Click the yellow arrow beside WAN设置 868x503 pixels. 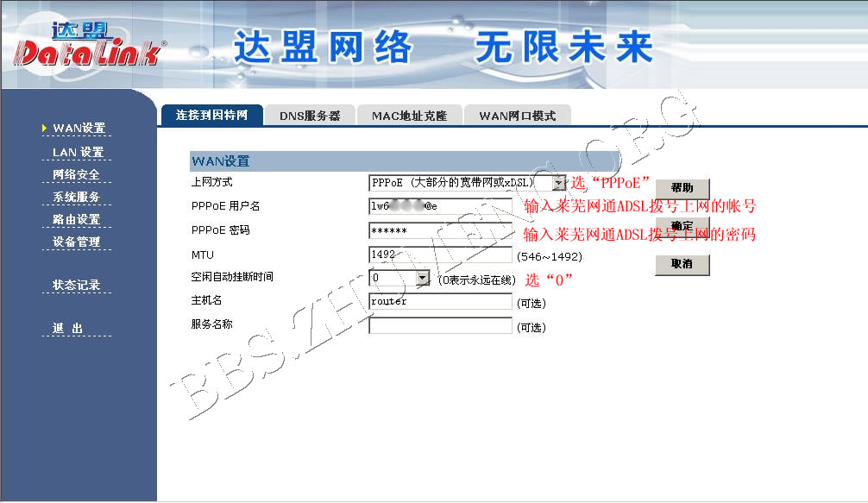pyautogui.click(x=44, y=129)
